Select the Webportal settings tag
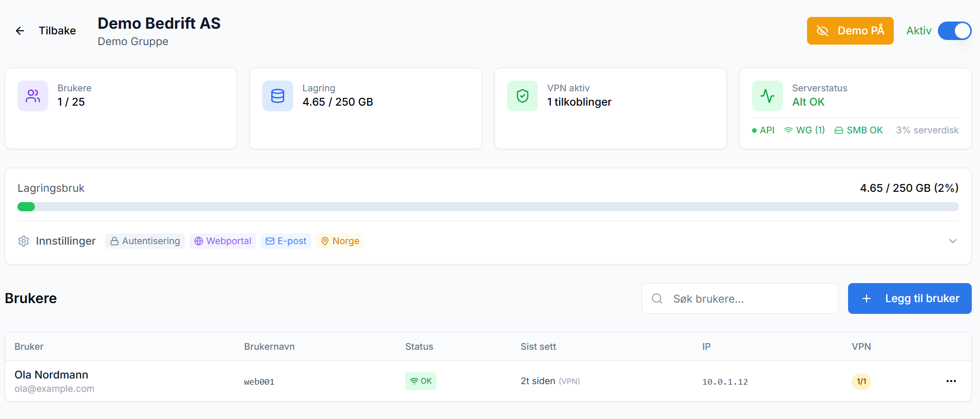980x419 pixels. [x=223, y=241]
